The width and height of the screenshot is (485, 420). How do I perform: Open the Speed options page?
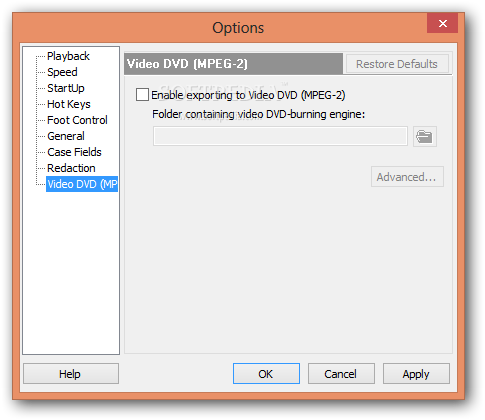click(x=62, y=72)
